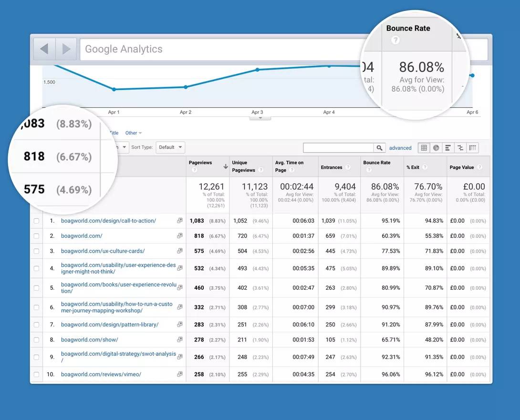520x420 pixels.
Task: Open the advanced filter link
Action: 400,148
